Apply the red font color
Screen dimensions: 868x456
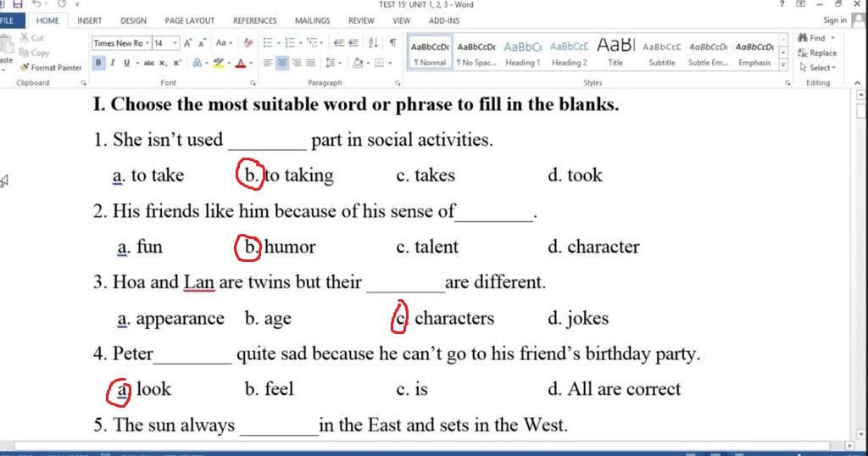pos(240,63)
